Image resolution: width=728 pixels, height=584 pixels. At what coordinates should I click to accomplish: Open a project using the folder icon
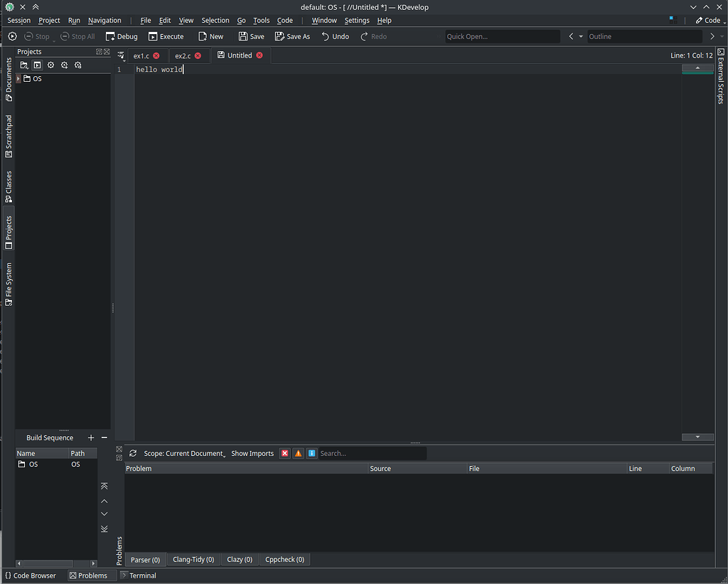coord(23,65)
